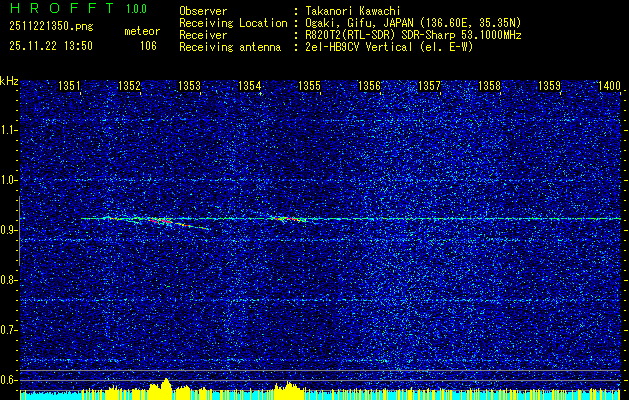Click the 1351 time marker
The image size is (629, 400).
pyautogui.click(x=69, y=86)
